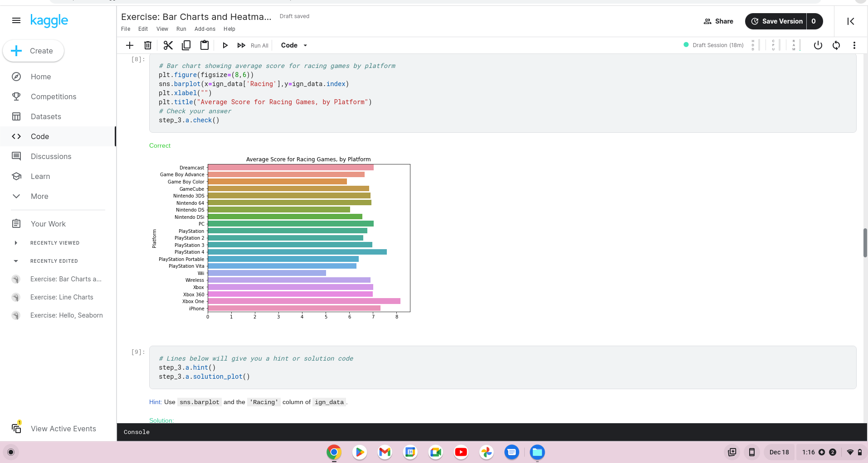The height and width of the screenshot is (463, 868).
Task: Open the Dec 18 calendar date
Action: click(x=779, y=452)
